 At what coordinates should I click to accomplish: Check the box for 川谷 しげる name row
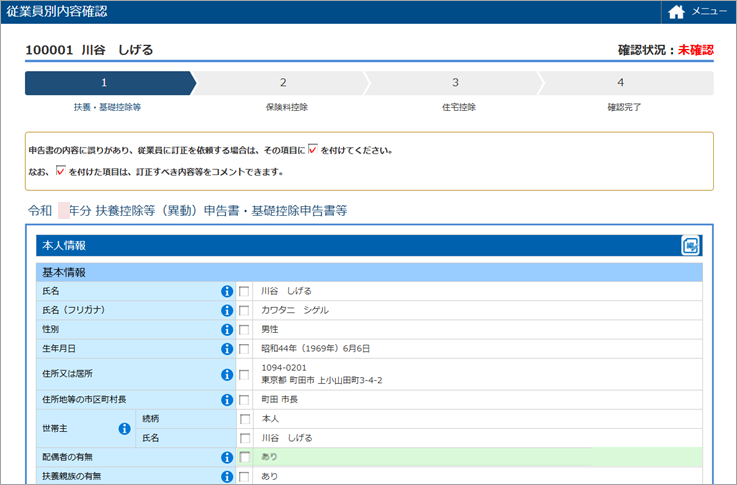tap(244, 291)
